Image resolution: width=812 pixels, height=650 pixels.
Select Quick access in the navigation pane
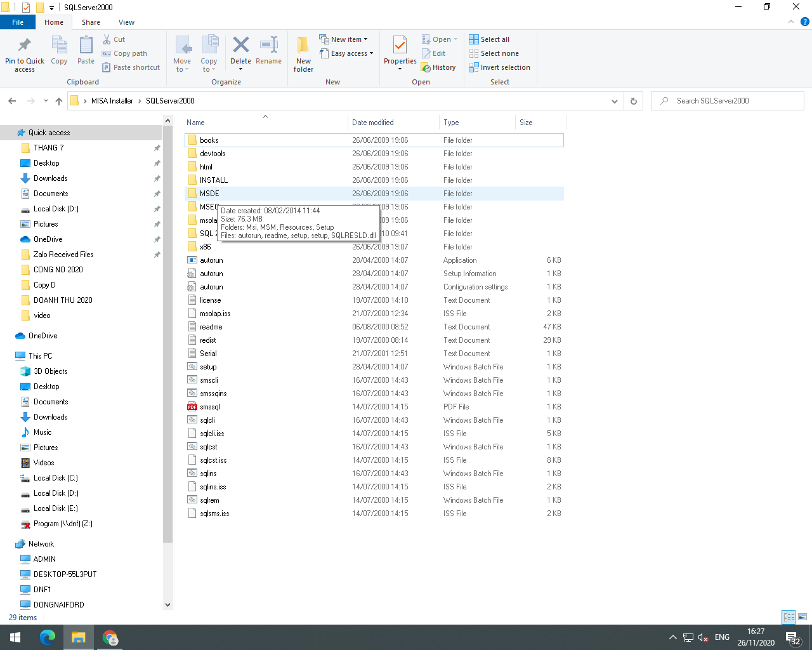coord(49,133)
